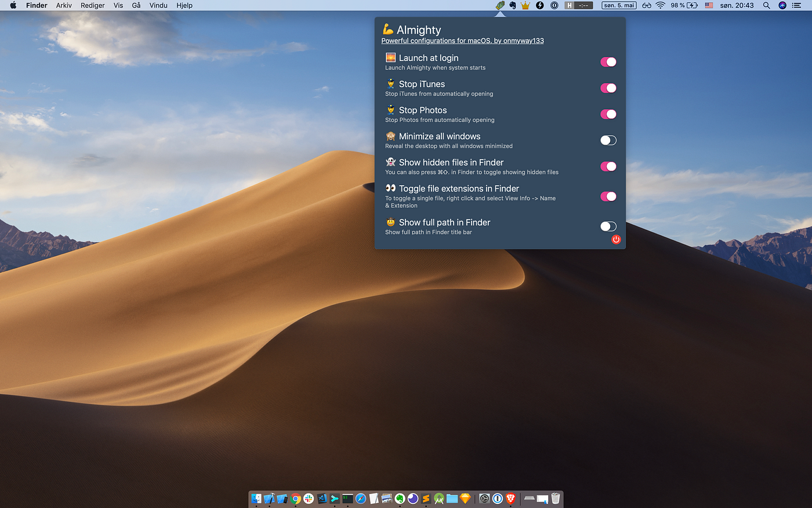The image size is (812, 508).
Task: Launch Sketch from the Dock
Action: [x=465, y=498]
